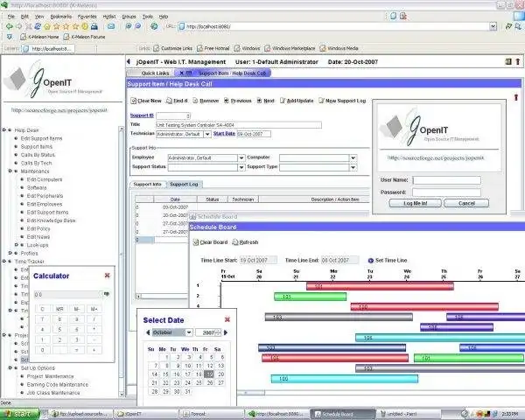Click the Schedule Board horizontal scrollbar
This screenshot has width=525, height=420.
pyautogui.click(x=251, y=393)
